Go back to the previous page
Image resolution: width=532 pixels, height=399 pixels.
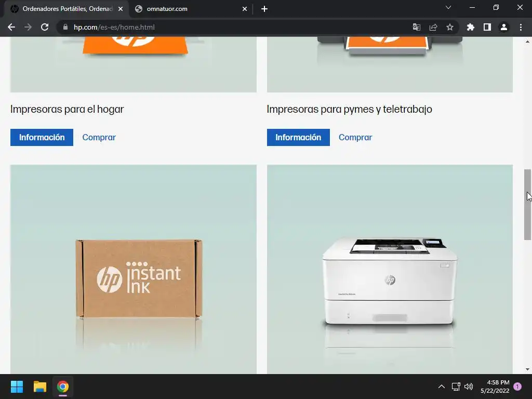pos(11,27)
